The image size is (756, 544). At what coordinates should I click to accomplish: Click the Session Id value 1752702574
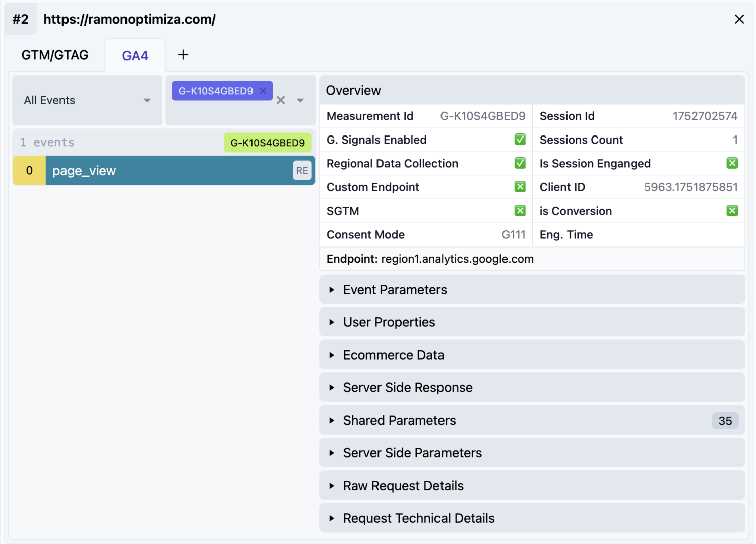click(705, 116)
